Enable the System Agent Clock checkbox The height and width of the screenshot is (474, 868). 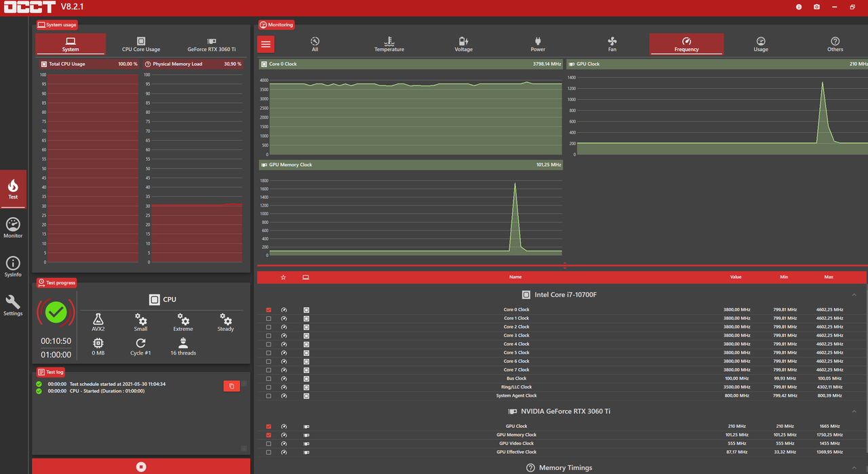click(x=269, y=395)
